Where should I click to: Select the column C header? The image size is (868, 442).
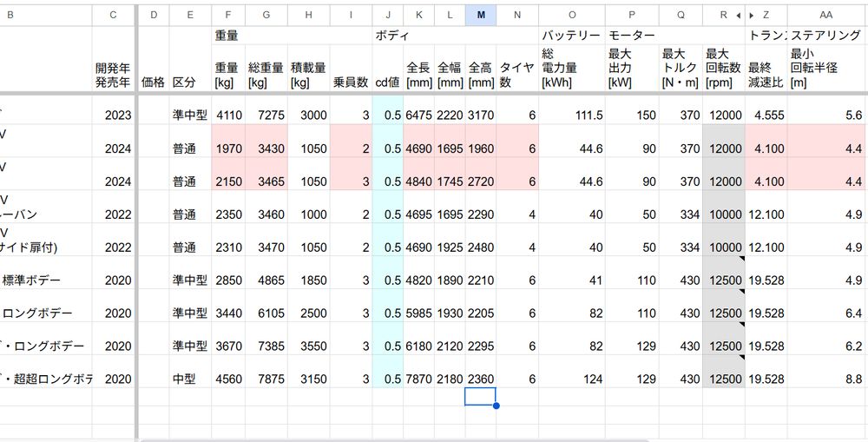point(113,16)
